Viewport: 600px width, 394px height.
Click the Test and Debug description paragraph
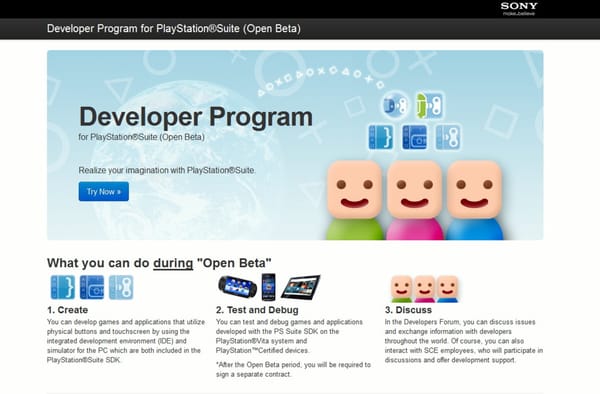289,336
